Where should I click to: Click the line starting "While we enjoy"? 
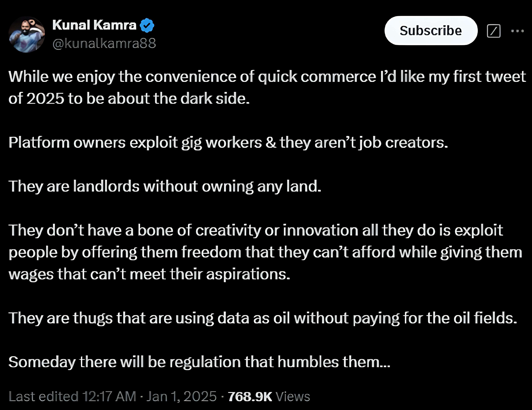[x=267, y=77]
